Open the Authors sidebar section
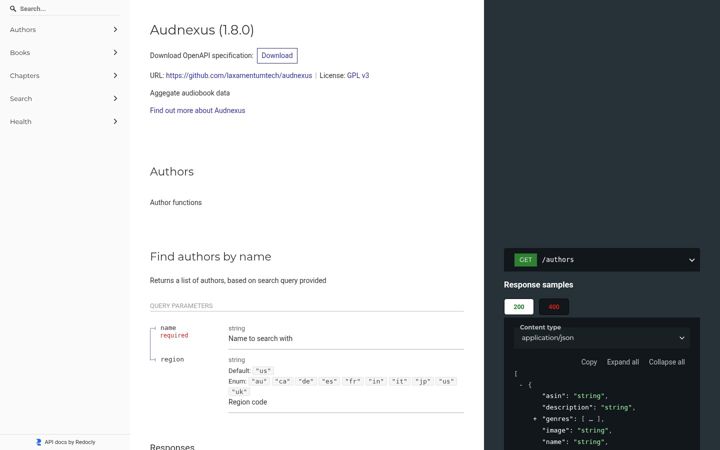Image resolution: width=720 pixels, height=450 pixels. 65,29
